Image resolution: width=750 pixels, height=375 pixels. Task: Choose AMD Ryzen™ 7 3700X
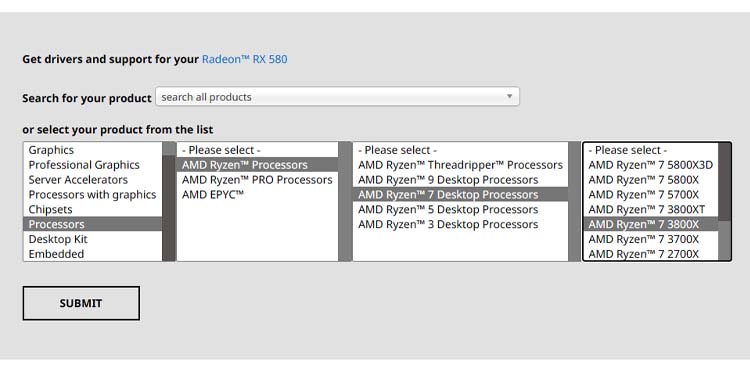click(651, 239)
